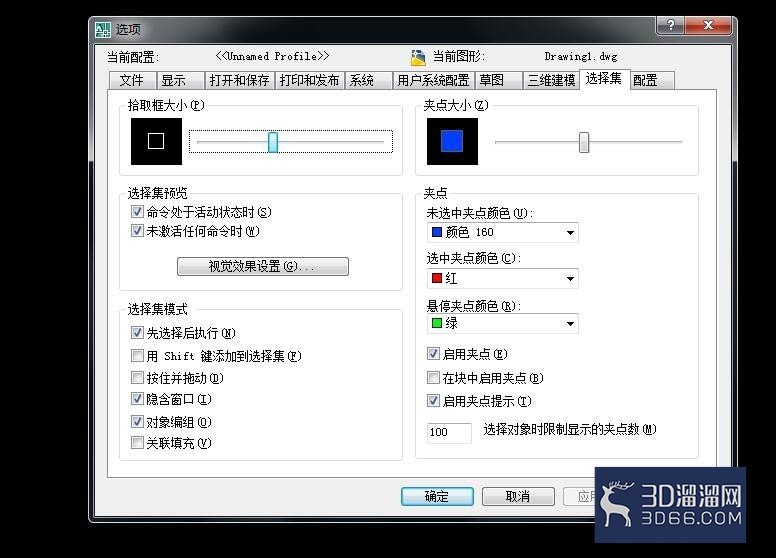Toggle 命令处于活动状态时 checkbox
This screenshot has width=776, height=558.
[137, 212]
